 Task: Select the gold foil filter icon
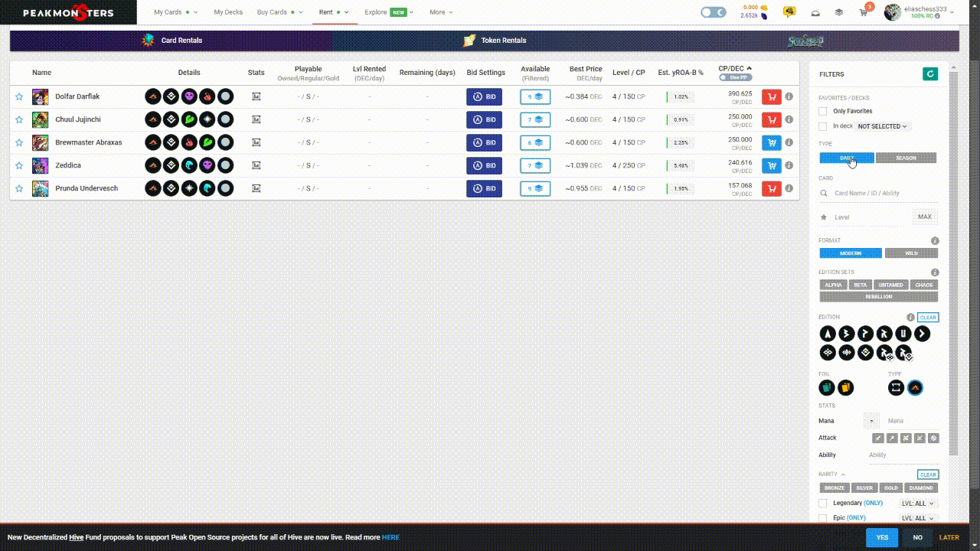point(845,388)
